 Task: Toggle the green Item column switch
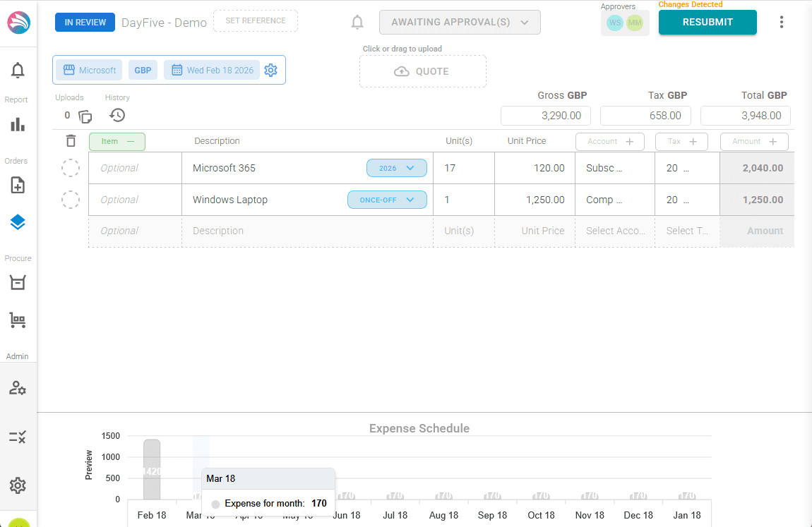[x=117, y=141]
